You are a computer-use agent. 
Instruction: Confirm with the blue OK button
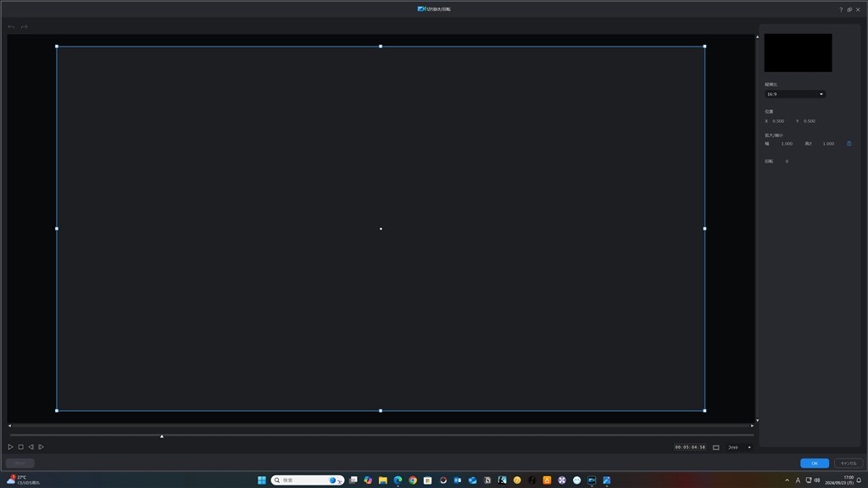click(815, 463)
